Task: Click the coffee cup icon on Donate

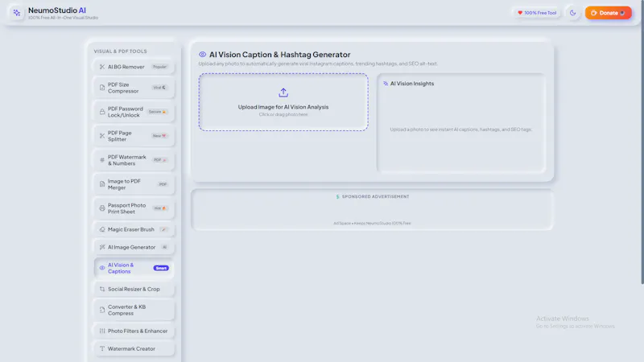Action: click(594, 13)
